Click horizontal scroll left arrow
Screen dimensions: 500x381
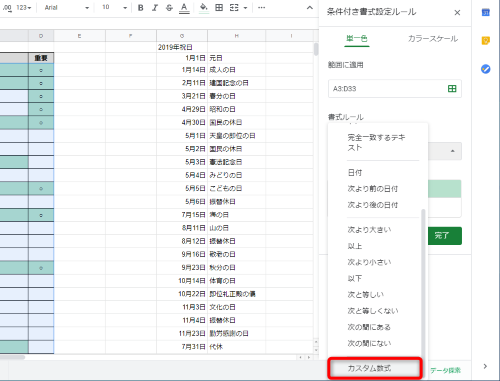point(301,357)
